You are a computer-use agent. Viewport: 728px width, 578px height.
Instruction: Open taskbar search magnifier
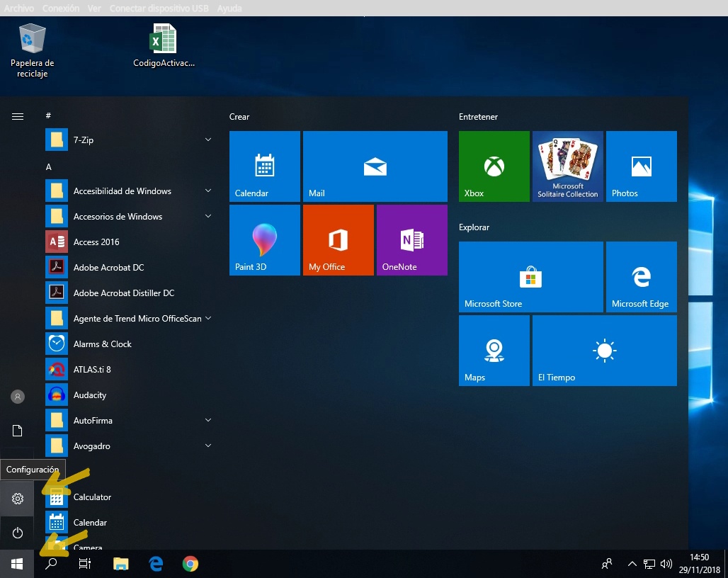point(51,564)
